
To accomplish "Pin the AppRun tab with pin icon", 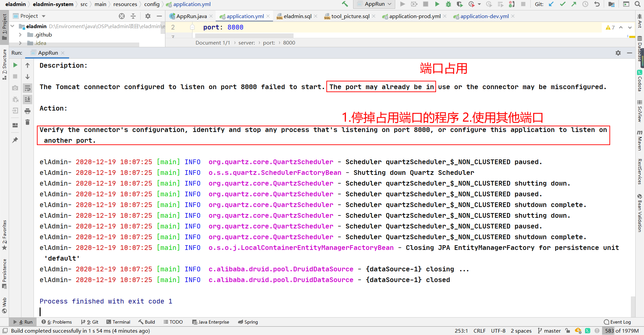I will coord(15,140).
